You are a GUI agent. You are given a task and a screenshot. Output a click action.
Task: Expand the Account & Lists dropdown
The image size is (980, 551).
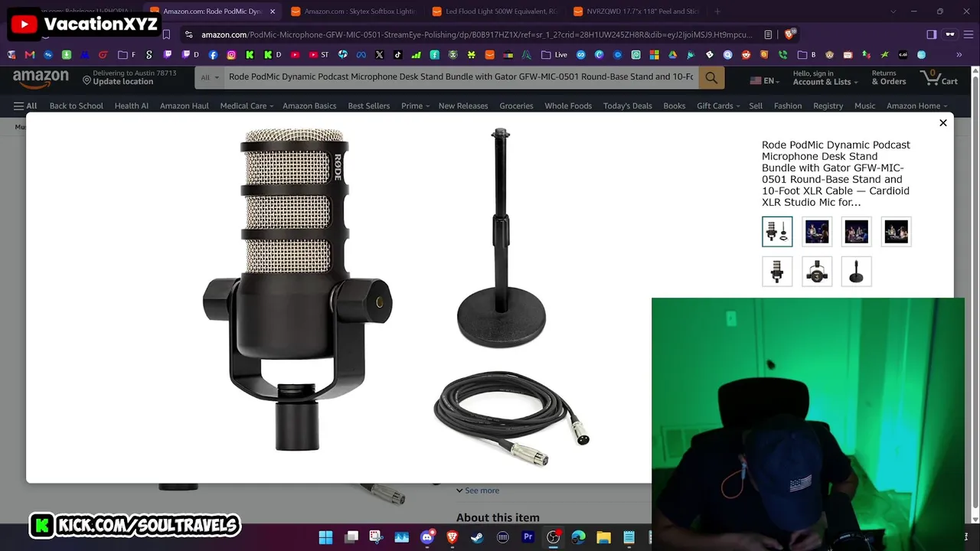[825, 77]
